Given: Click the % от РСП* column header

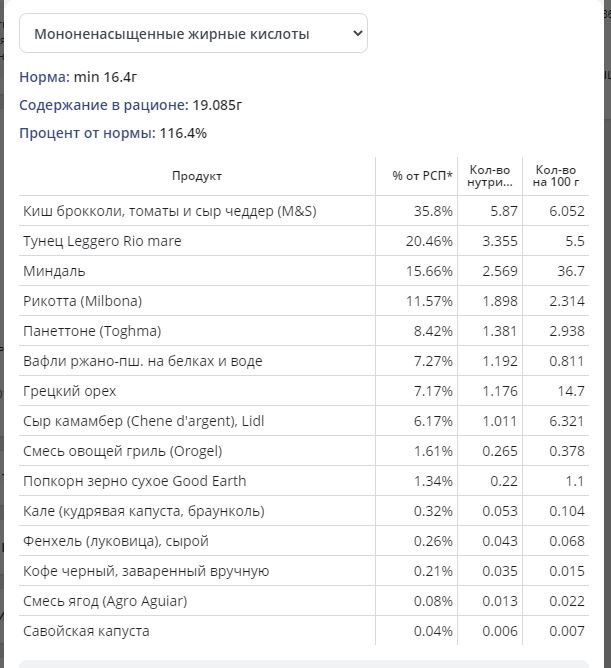Looking at the screenshot, I should tap(422, 176).
